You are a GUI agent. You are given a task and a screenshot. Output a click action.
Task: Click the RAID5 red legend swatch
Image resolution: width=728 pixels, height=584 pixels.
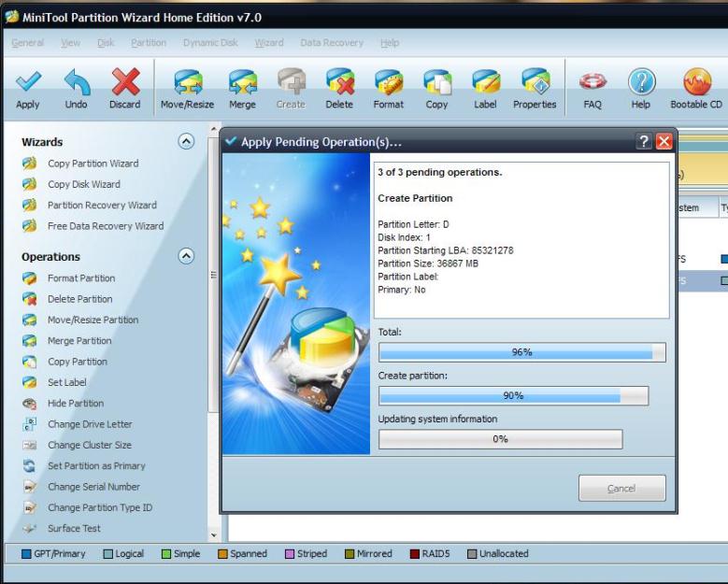tap(415, 554)
